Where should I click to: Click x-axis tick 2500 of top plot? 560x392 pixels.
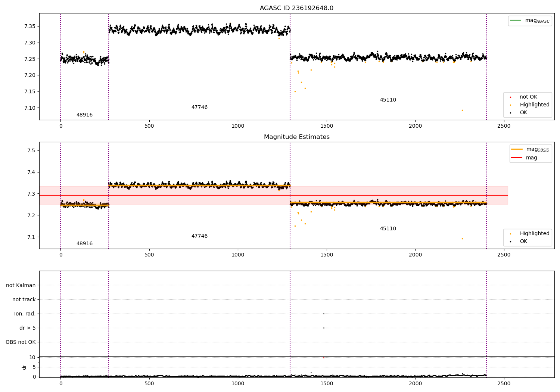[x=504, y=126]
